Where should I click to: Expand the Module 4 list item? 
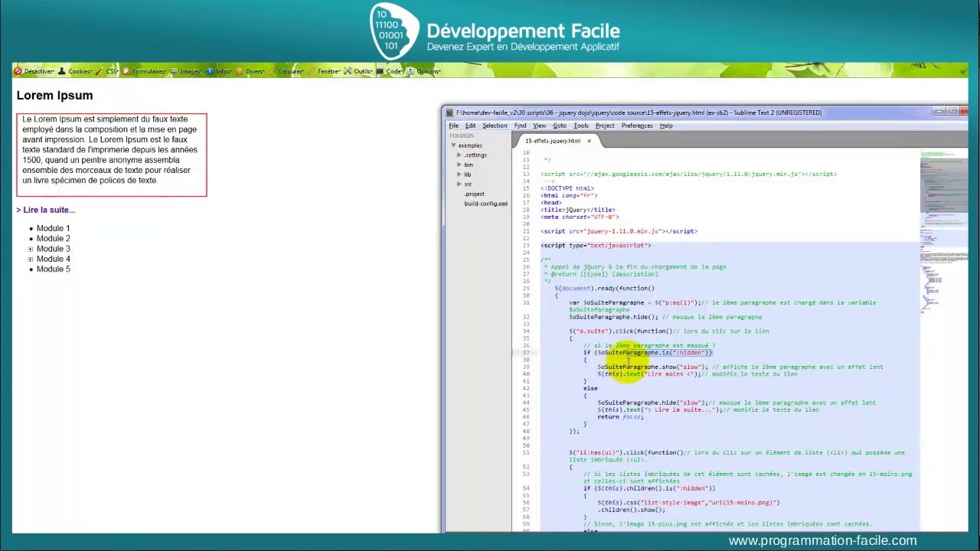tap(31, 259)
